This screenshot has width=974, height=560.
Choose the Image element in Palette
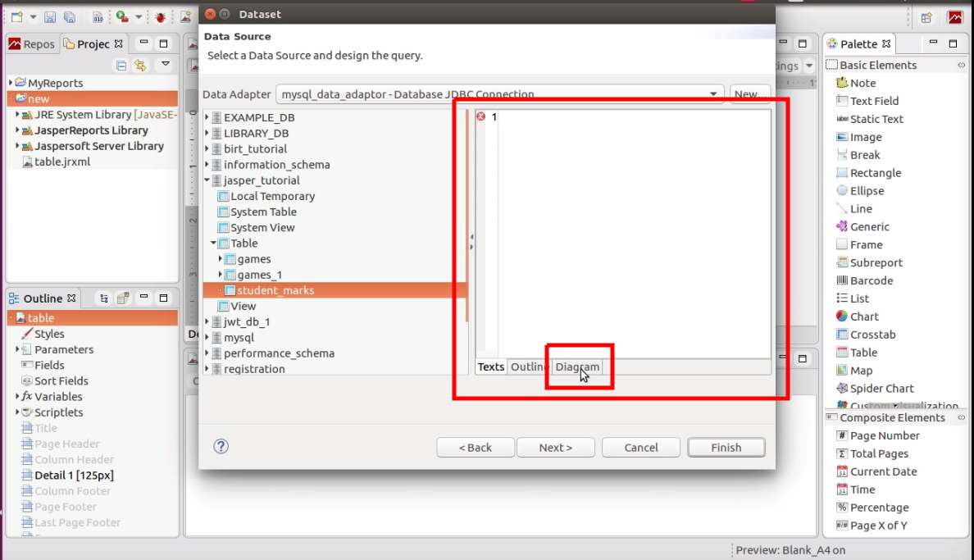(859, 137)
